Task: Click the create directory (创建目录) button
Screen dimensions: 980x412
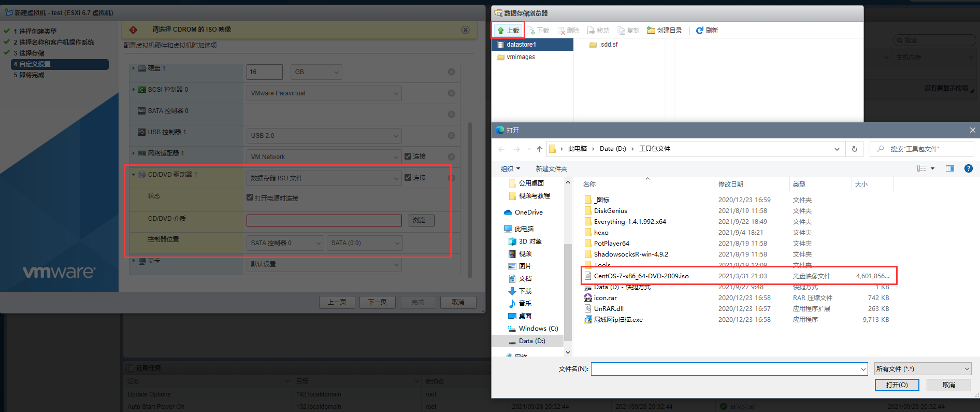Action: pos(665,31)
